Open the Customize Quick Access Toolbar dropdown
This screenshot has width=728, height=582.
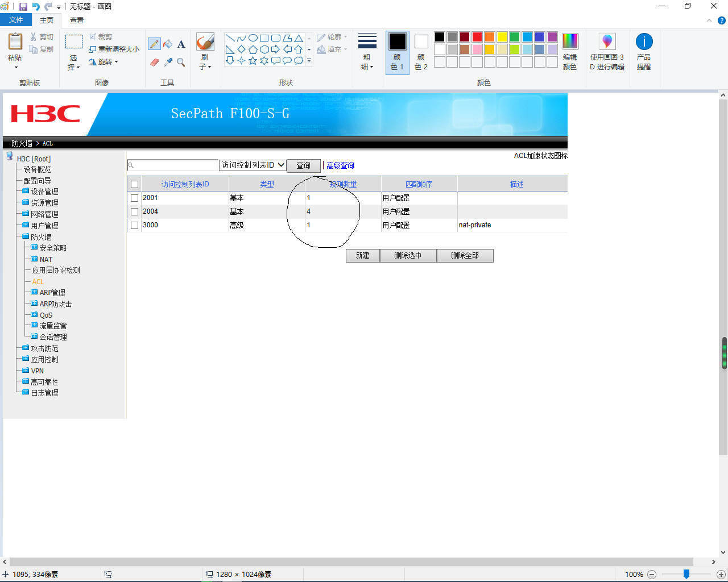(x=59, y=7)
